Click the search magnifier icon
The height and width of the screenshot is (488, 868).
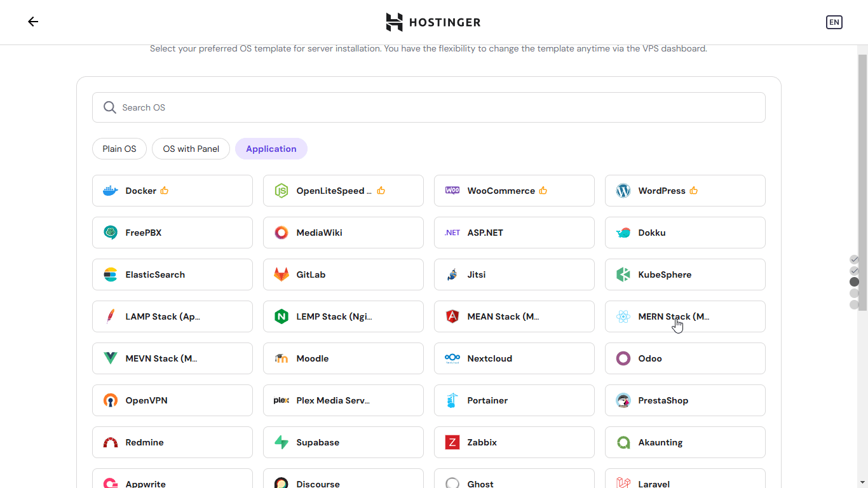(x=110, y=107)
